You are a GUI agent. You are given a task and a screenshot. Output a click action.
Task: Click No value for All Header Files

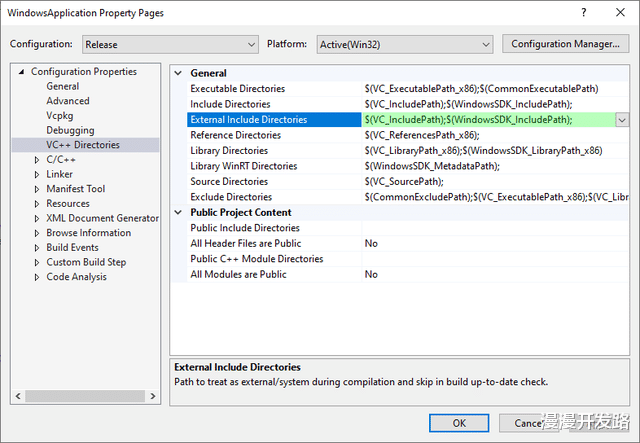(495, 243)
